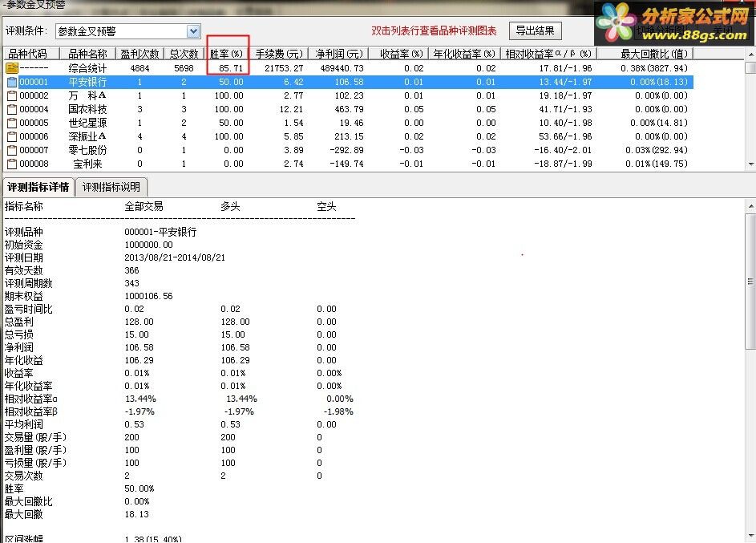Click the details panel scrollbar thumb
Viewport: 756px width, 543px height.
click(750, 281)
